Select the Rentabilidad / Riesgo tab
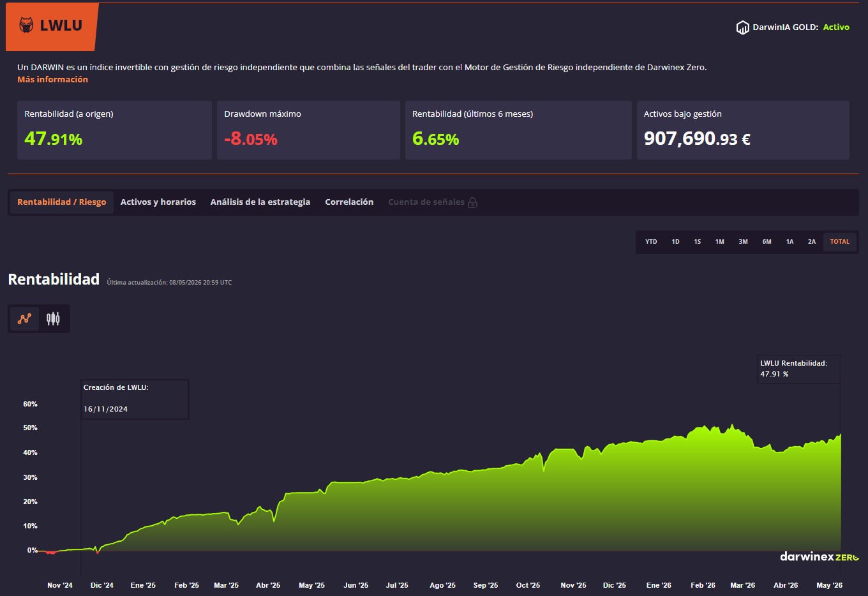Viewport: 868px width, 596px height. (x=62, y=202)
